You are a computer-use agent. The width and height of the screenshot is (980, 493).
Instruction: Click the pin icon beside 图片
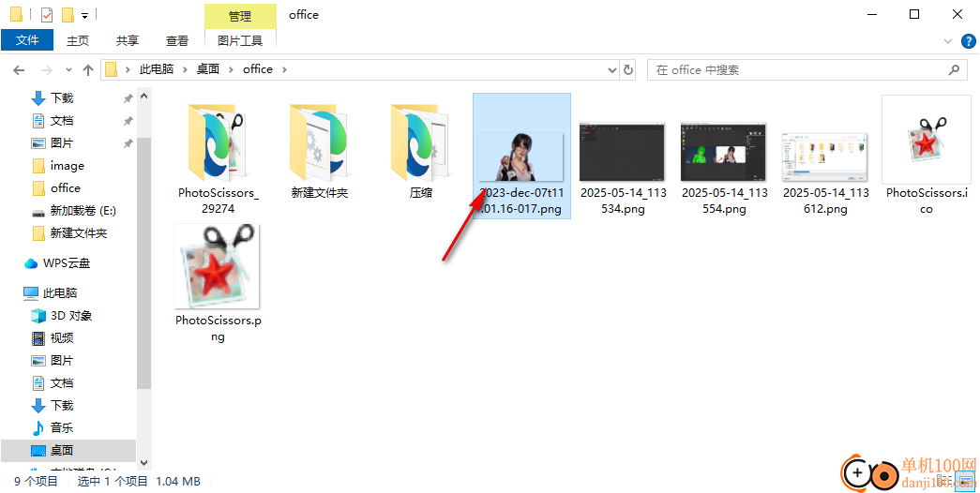[x=128, y=143]
